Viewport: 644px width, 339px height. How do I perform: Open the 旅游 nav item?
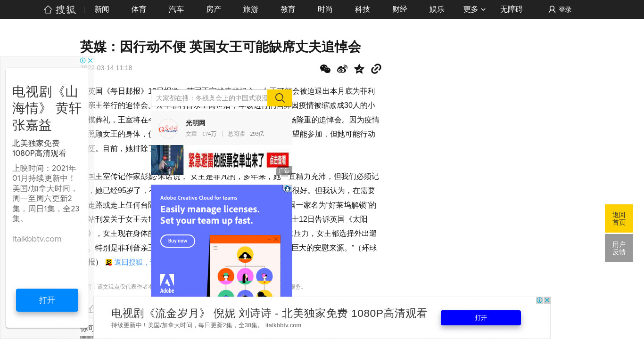[251, 9]
